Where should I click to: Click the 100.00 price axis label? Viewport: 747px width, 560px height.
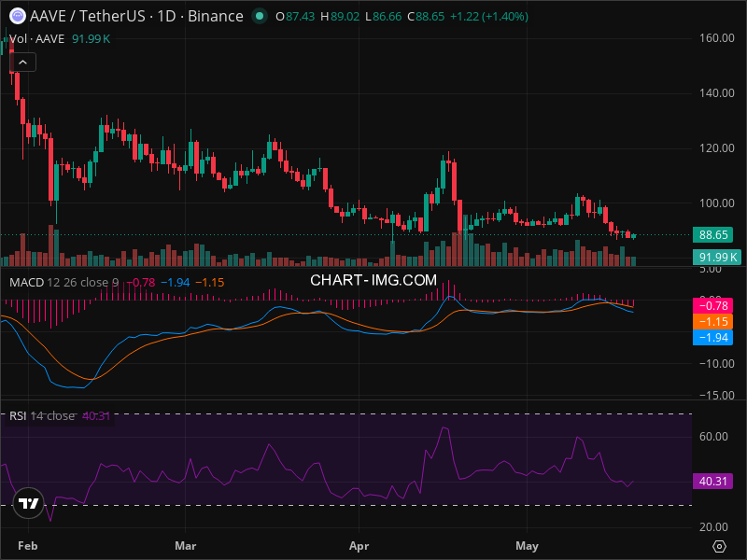pos(716,203)
